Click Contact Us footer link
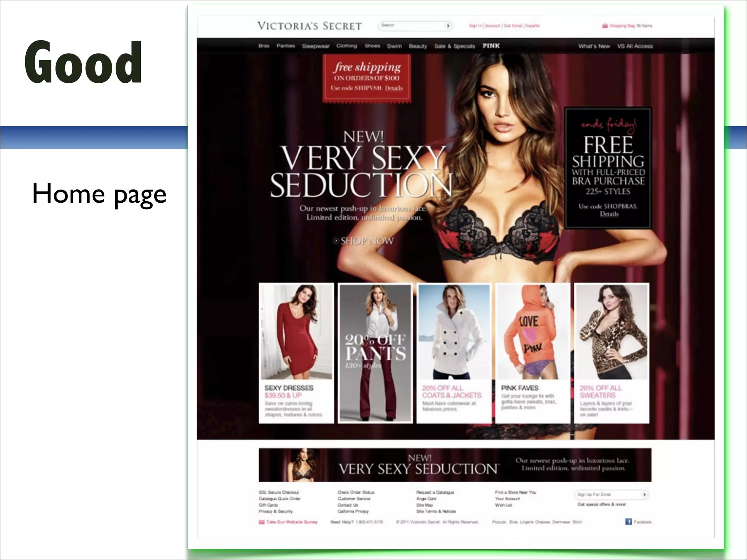 (348, 505)
